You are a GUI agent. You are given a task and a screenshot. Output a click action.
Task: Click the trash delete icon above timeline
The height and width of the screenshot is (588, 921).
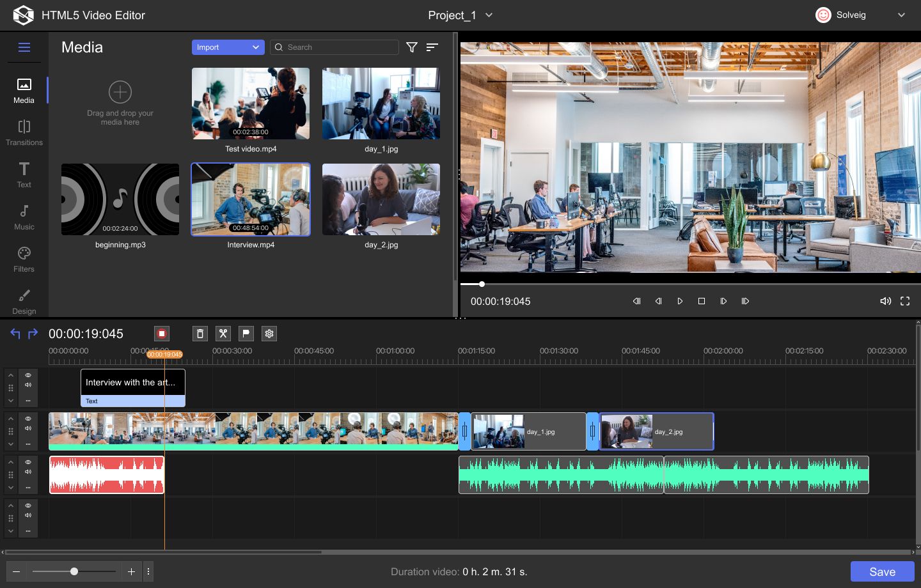pyautogui.click(x=200, y=334)
